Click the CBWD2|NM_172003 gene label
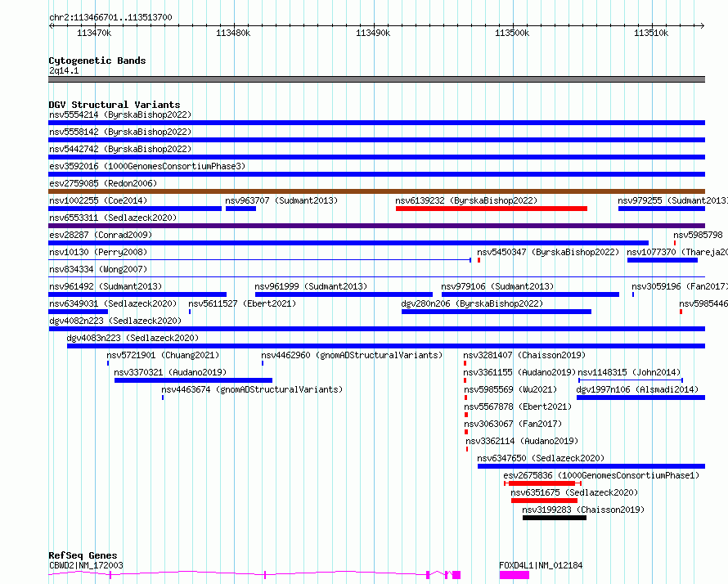Viewport: 728px width, 584px height. tap(86, 565)
